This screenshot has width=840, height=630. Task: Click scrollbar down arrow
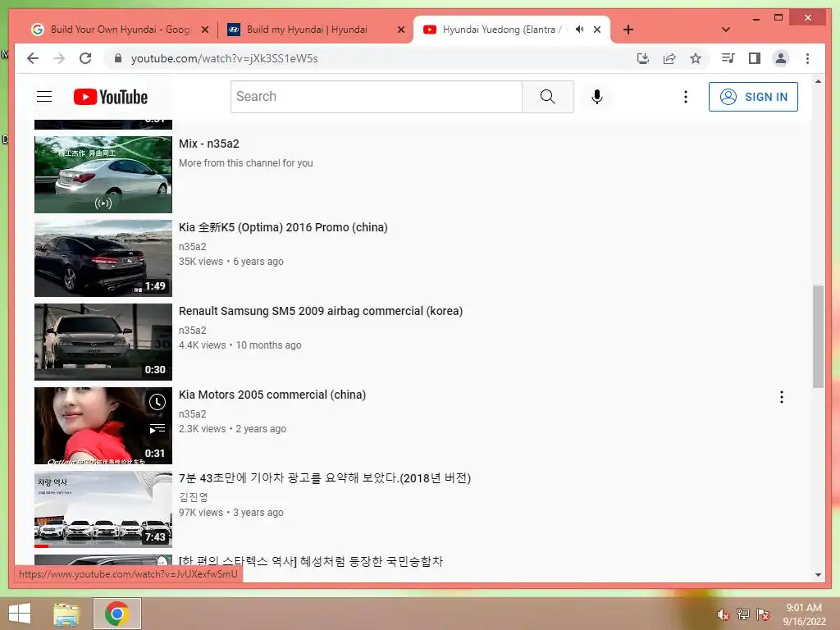[x=818, y=575]
